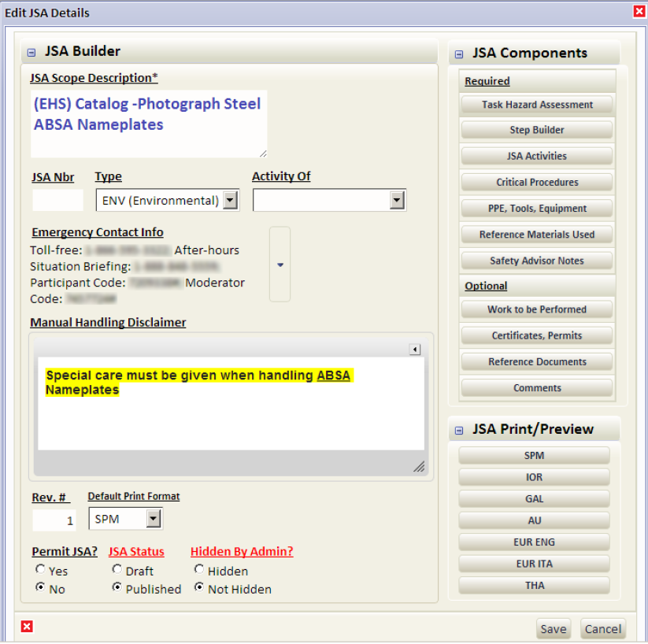Click the disclaimer editor collapse arrow
The width and height of the screenshot is (648, 644).
click(x=415, y=350)
